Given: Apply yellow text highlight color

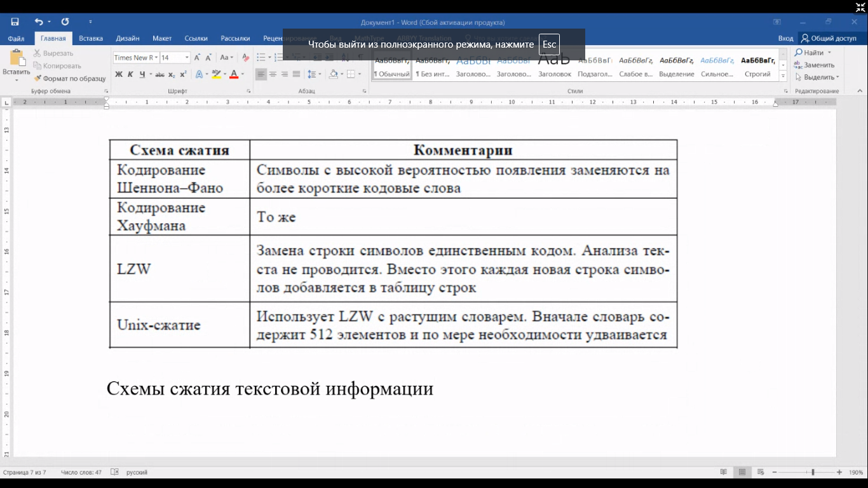Looking at the screenshot, I should (x=216, y=74).
